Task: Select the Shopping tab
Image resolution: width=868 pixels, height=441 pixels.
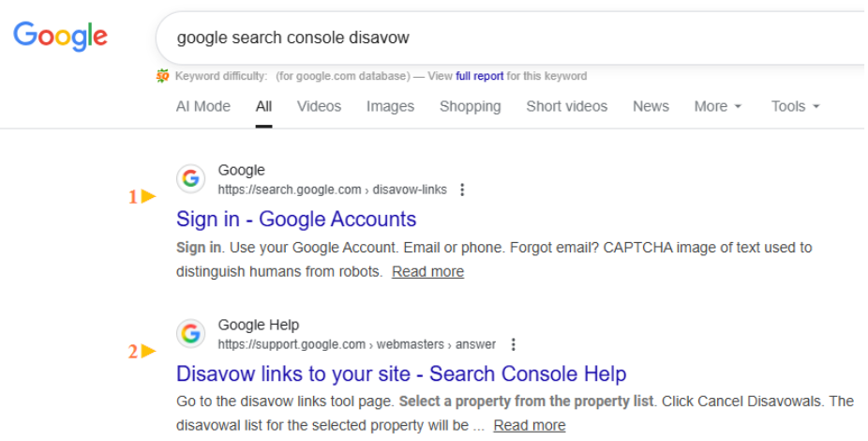Action: (x=470, y=106)
